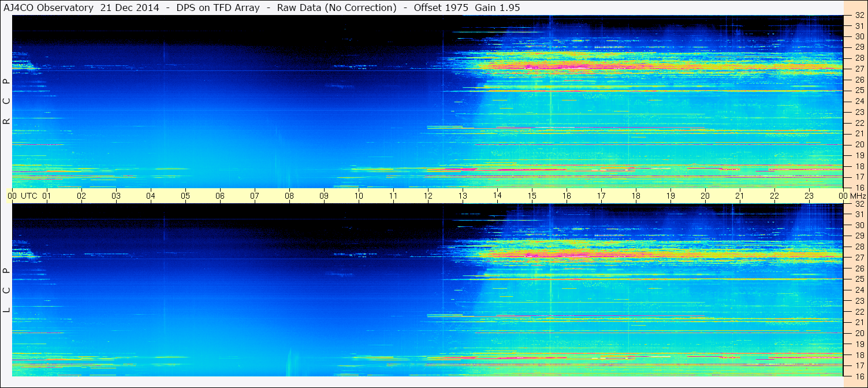Select hour marker 07 on the time axis

tap(255, 196)
